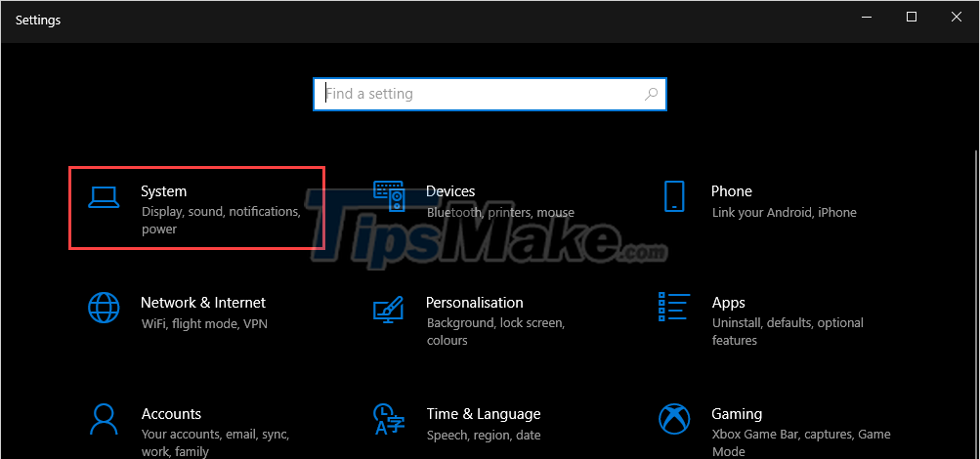Open the Phone category heading
Image resolution: width=980 pixels, height=459 pixels.
(731, 191)
